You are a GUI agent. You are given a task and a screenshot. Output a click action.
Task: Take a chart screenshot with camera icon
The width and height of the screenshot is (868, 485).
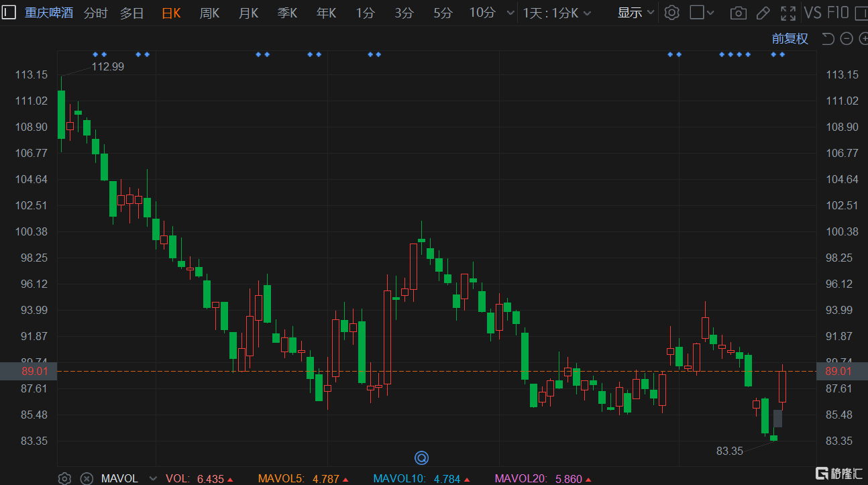point(738,13)
